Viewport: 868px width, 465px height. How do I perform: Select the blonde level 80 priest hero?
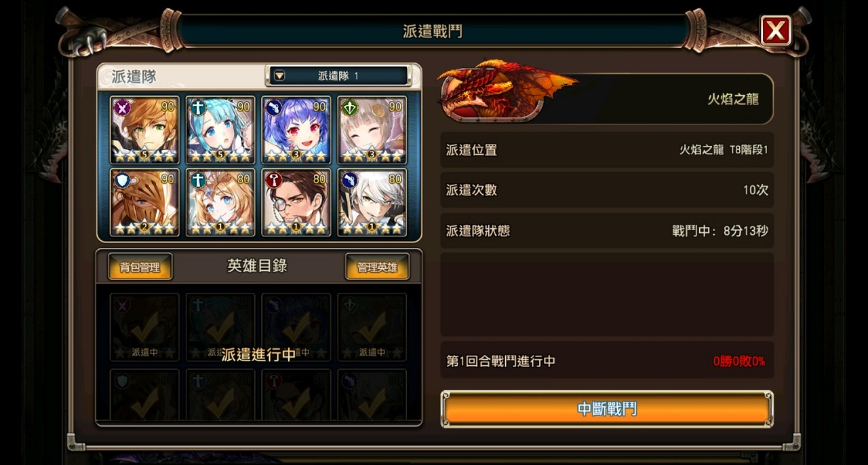tap(220, 202)
